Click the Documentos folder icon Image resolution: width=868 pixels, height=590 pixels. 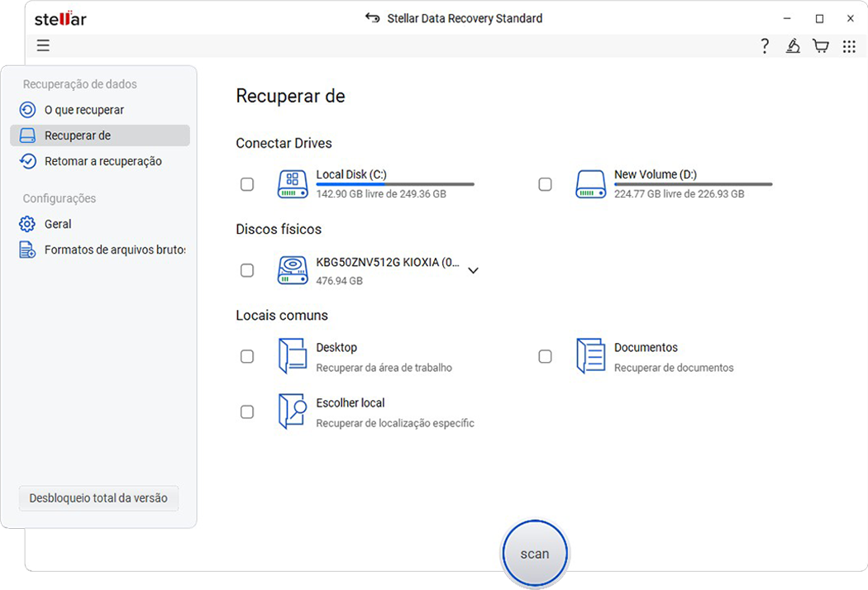[x=591, y=356]
